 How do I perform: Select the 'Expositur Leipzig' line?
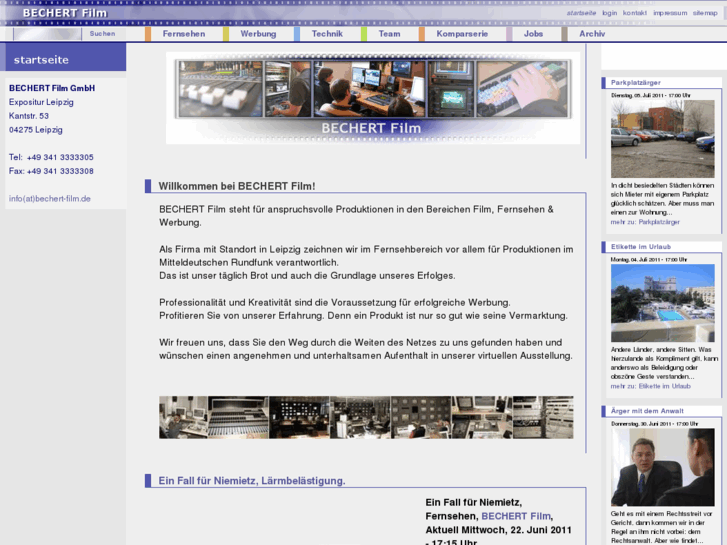tap(41, 102)
